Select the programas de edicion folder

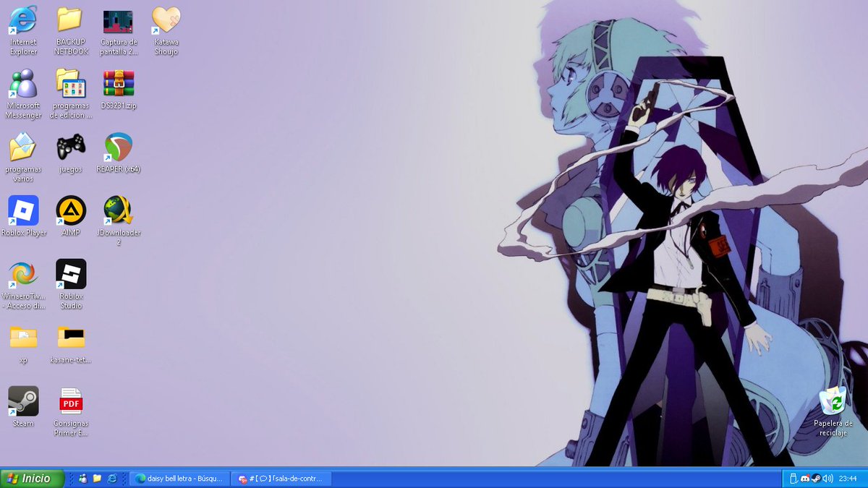(71, 95)
